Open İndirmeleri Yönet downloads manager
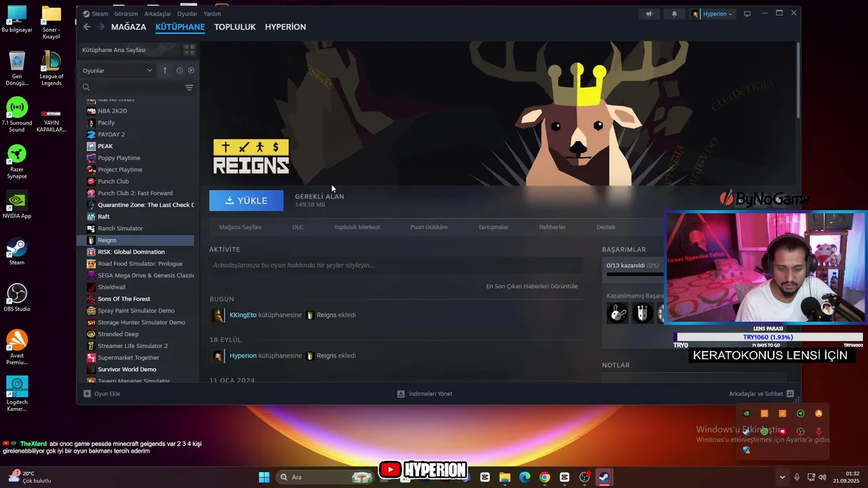 click(x=425, y=394)
